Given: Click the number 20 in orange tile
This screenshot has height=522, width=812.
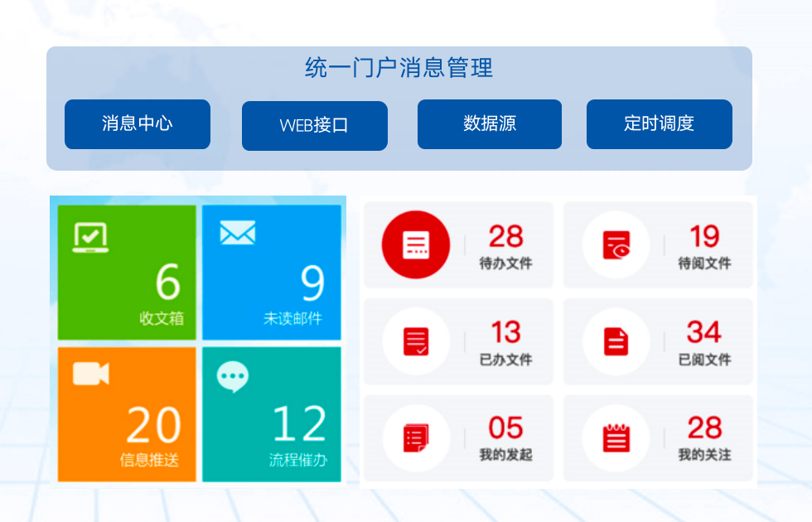Looking at the screenshot, I should tap(154, 425).
